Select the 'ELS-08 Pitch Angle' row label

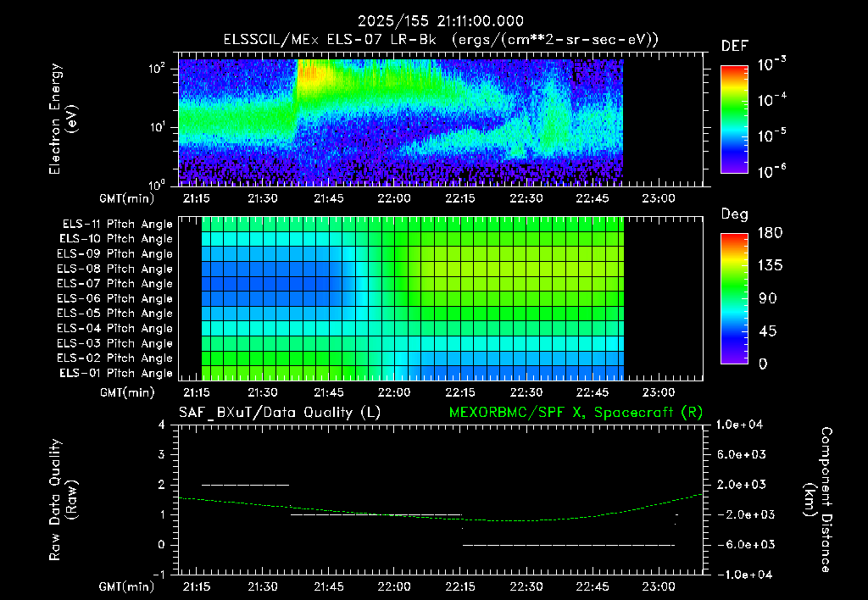[x=114, y=269]
